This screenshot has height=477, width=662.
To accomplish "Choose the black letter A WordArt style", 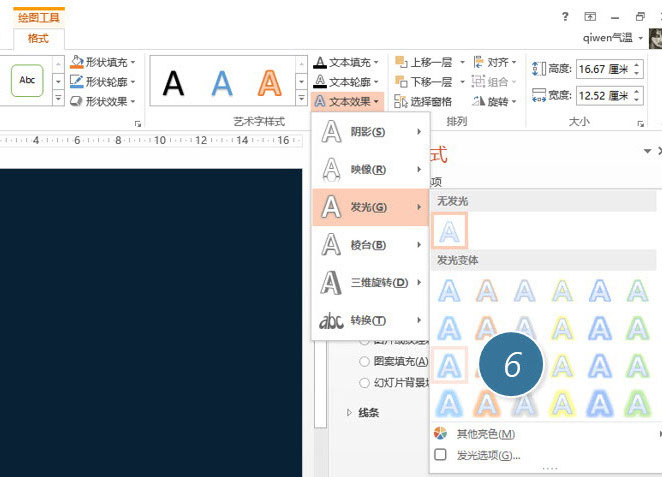I will coord(174,82).
